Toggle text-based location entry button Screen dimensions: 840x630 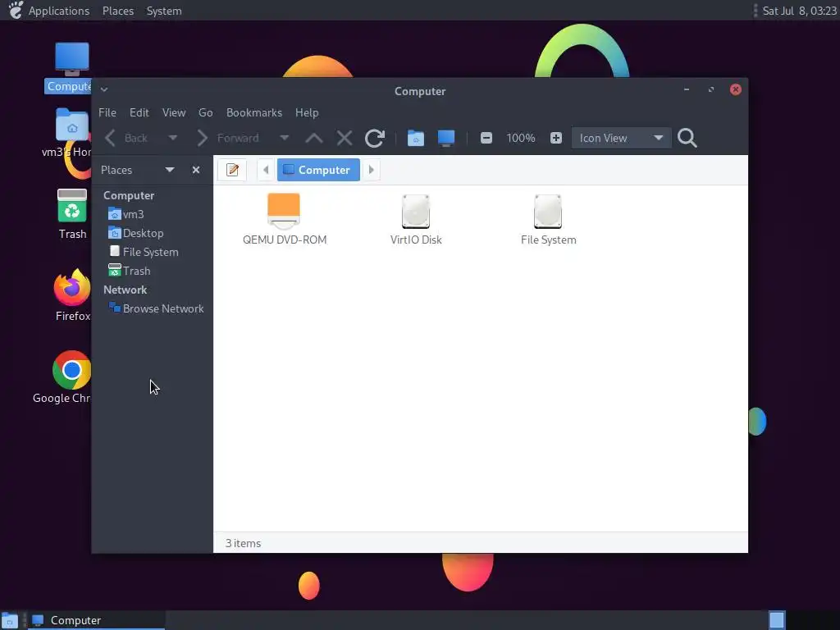click(x=232, y=170)
